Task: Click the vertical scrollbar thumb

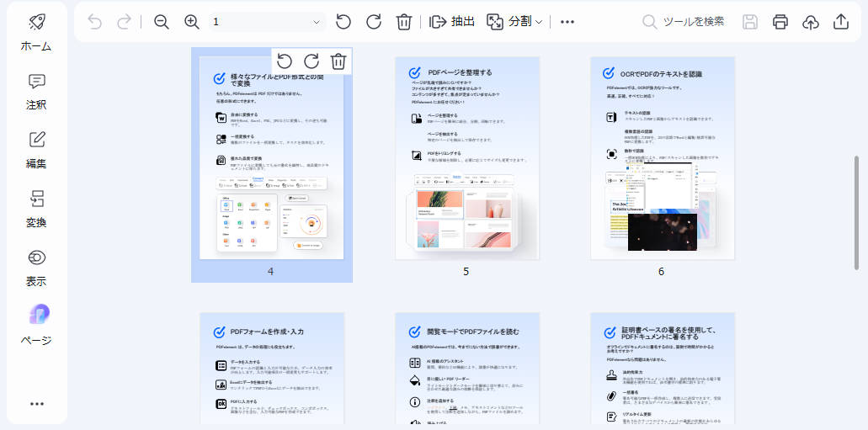Action: click(x=858, y=213)
